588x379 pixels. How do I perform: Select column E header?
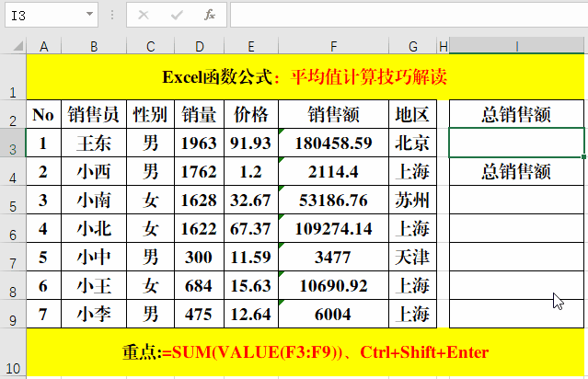[x=251, y=47]
